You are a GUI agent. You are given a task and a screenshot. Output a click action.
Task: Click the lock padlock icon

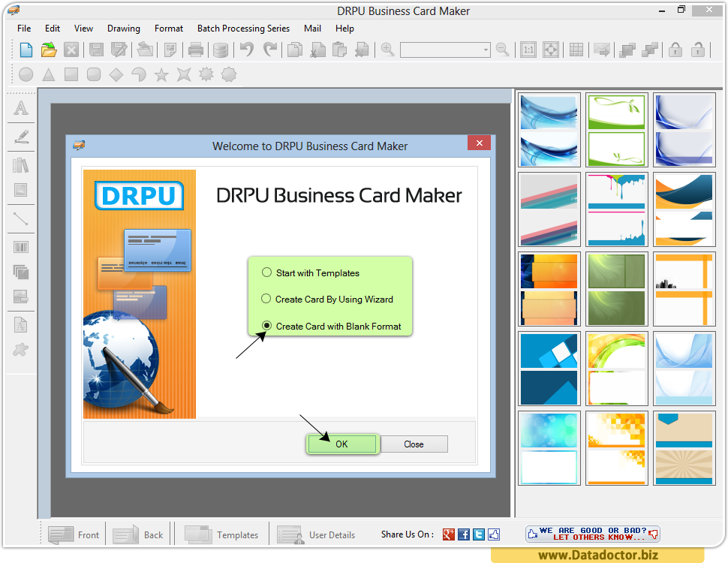point(675,50)
